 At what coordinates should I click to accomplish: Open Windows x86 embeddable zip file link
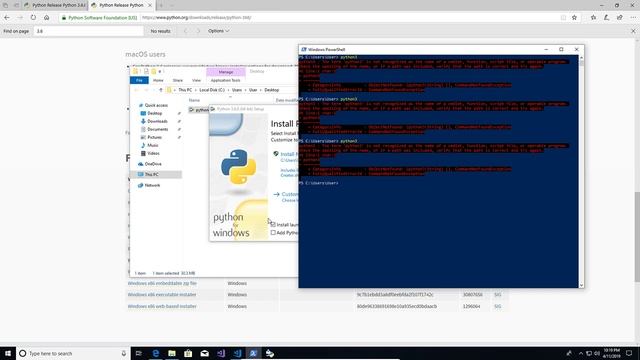coord(162,283)
